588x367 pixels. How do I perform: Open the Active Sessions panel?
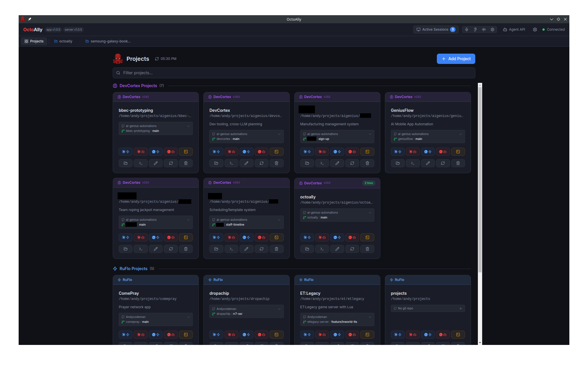coord(435,29)
